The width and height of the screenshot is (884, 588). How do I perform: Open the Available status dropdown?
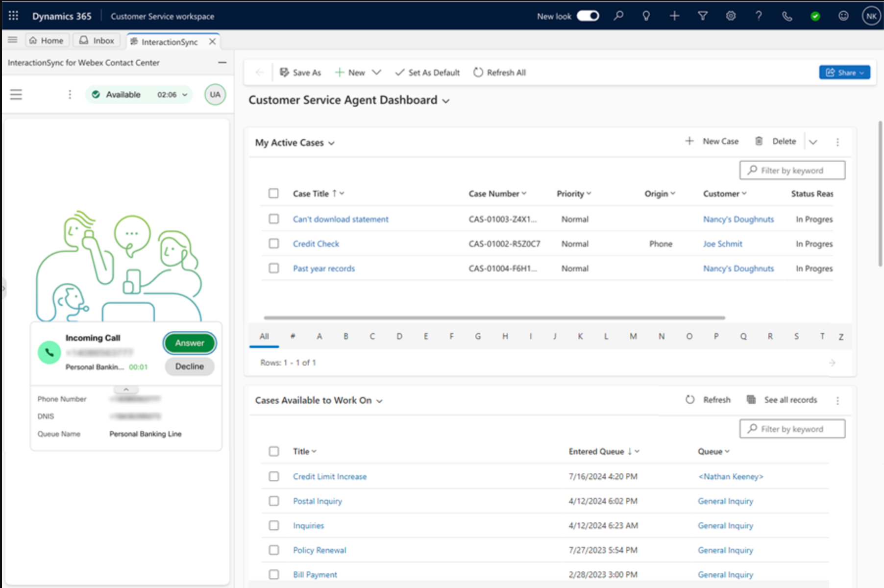point(139,95)
